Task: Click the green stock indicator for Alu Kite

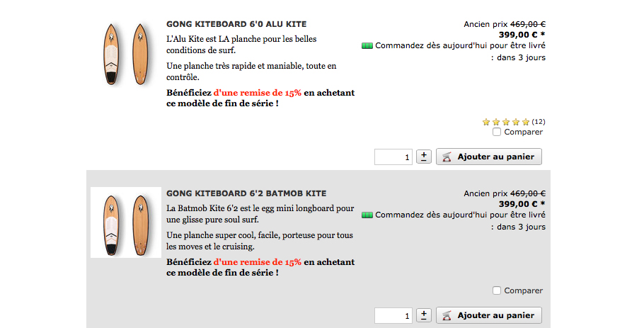Action: pyautogui.click(x=367, y=45)
